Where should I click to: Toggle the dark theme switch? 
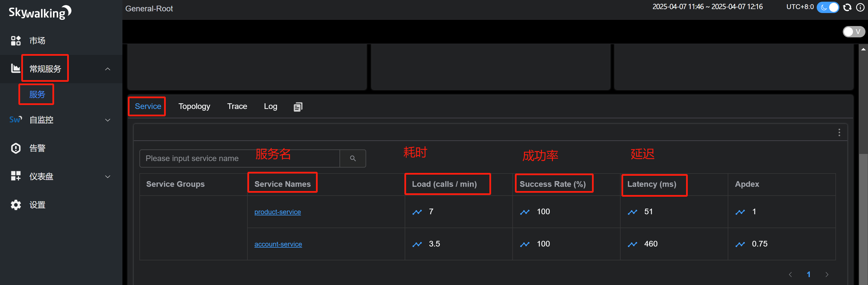tap(828, 7)
